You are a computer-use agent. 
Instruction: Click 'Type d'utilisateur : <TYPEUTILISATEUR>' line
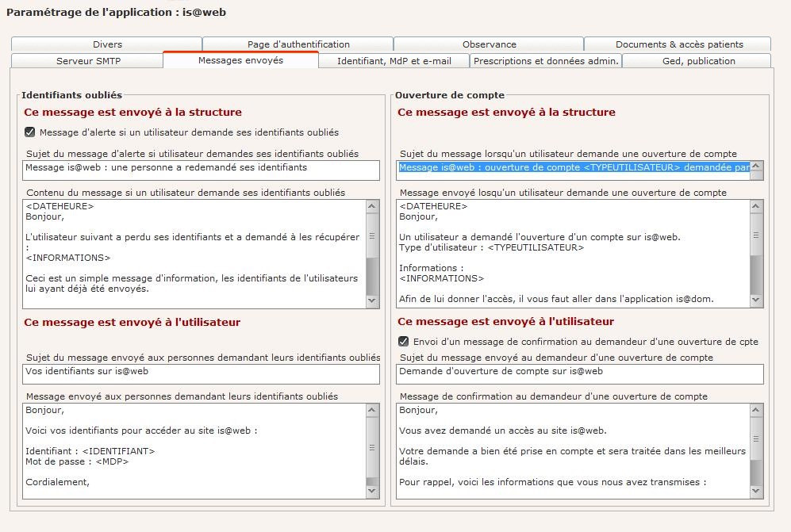pos(491,247)
